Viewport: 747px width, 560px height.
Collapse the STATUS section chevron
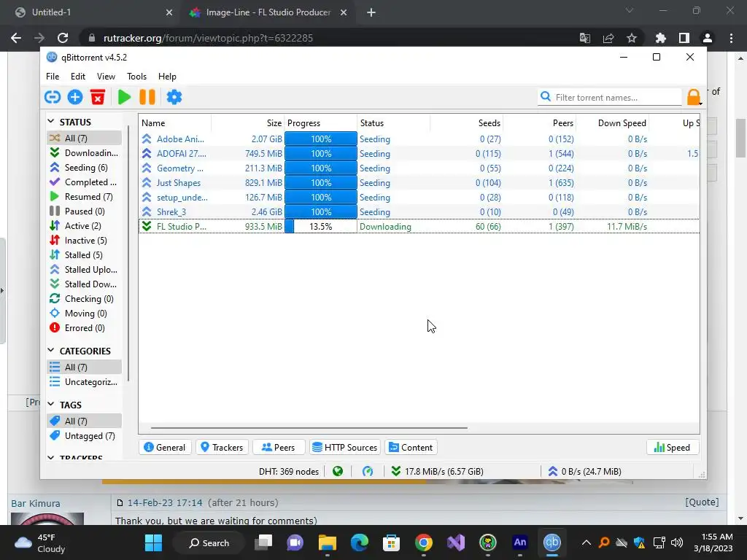tap(51, 122)
